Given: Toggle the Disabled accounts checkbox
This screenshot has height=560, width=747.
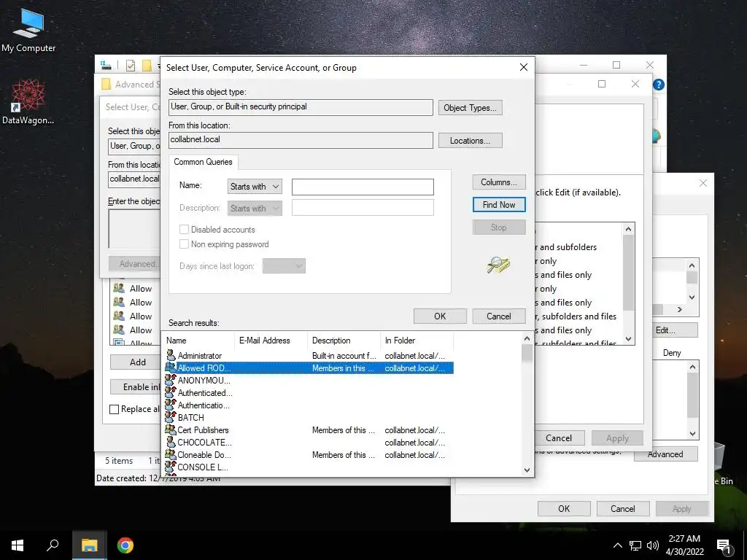Looking at the screenshot, I should point(184,230).
